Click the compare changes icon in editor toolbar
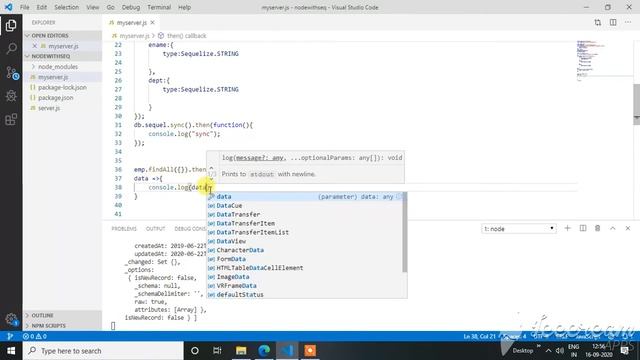The width and height of the screenshot is (640, 360). [x=598, y=23]
